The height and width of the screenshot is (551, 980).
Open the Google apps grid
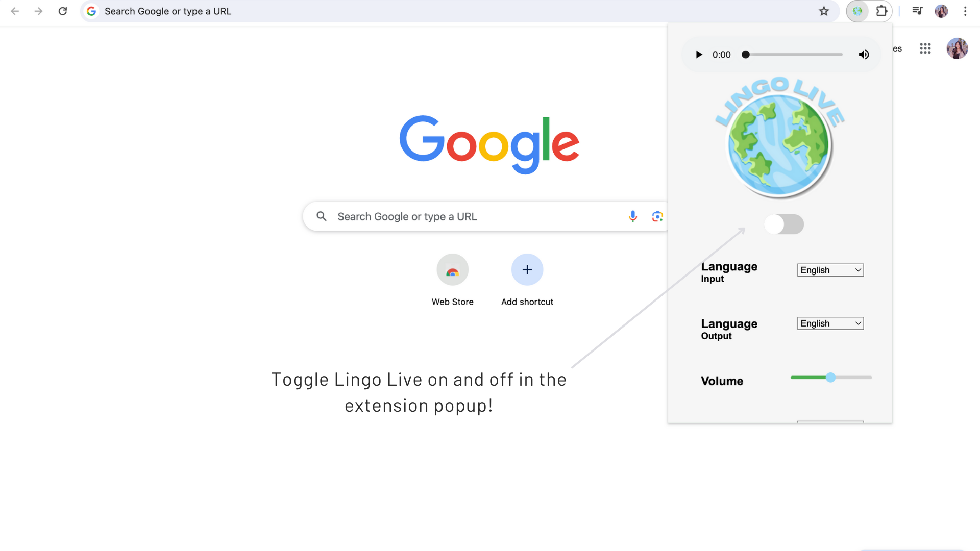pos(925,48)
